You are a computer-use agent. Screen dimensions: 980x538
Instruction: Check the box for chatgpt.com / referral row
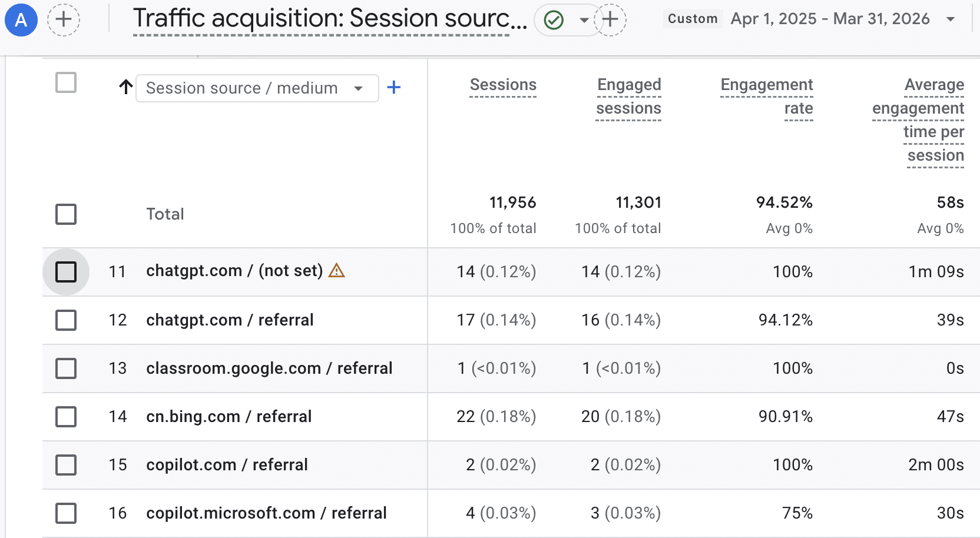tap(66, 321)
